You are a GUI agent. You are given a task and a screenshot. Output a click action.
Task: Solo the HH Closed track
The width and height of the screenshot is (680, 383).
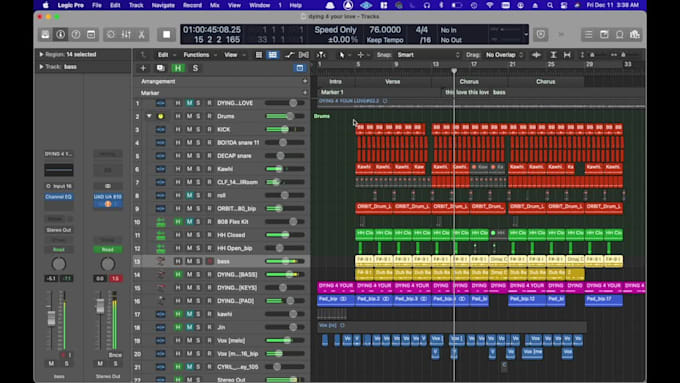pos(198,235)
